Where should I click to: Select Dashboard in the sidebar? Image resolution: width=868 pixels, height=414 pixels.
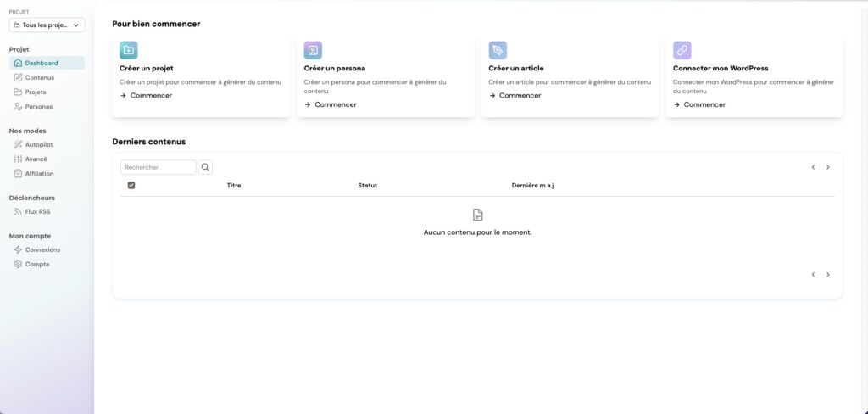click(x=47, y=63)
